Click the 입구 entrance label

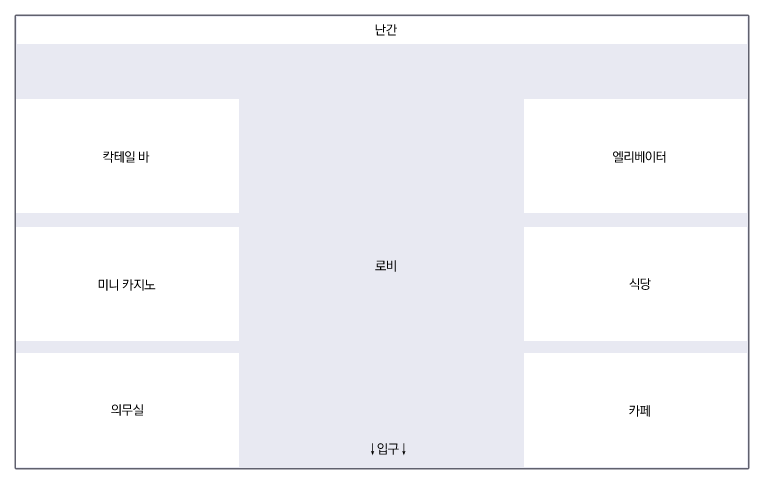[388, 449]
